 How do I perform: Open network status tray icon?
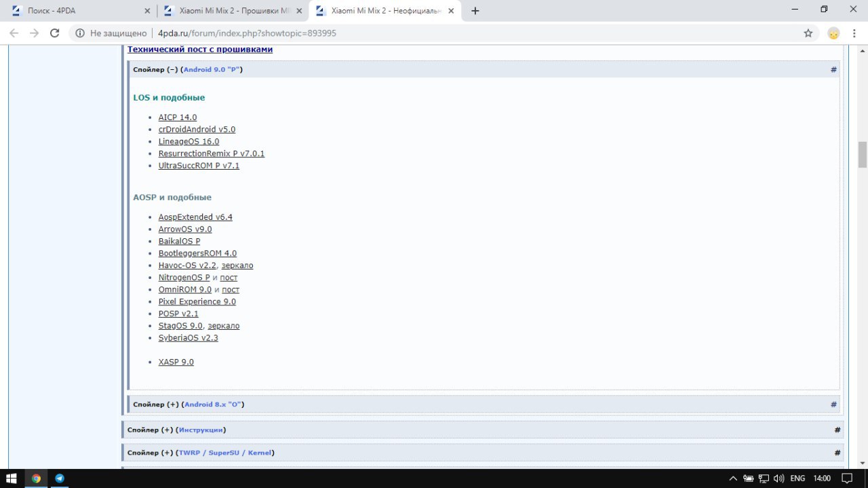764,478
